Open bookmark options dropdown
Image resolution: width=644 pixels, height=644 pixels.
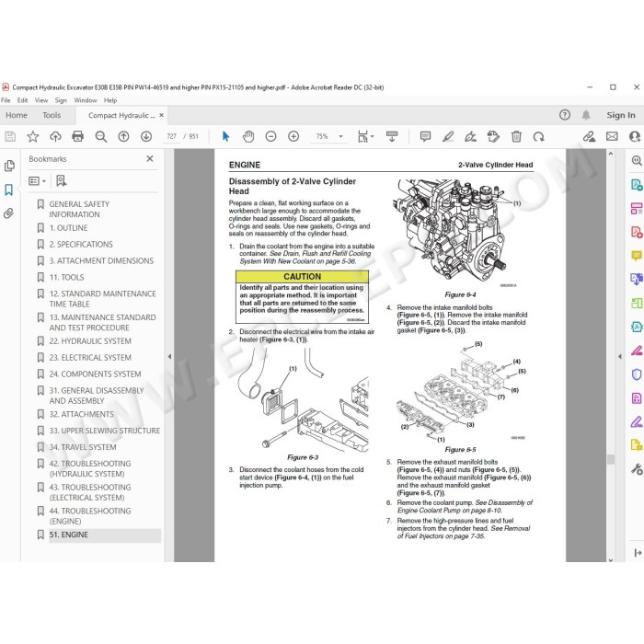(37, 180)
